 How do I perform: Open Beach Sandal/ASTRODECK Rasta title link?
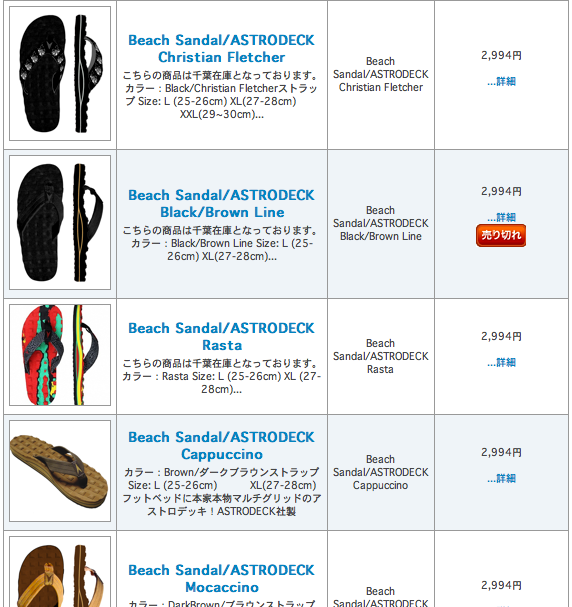coord(221,337)
